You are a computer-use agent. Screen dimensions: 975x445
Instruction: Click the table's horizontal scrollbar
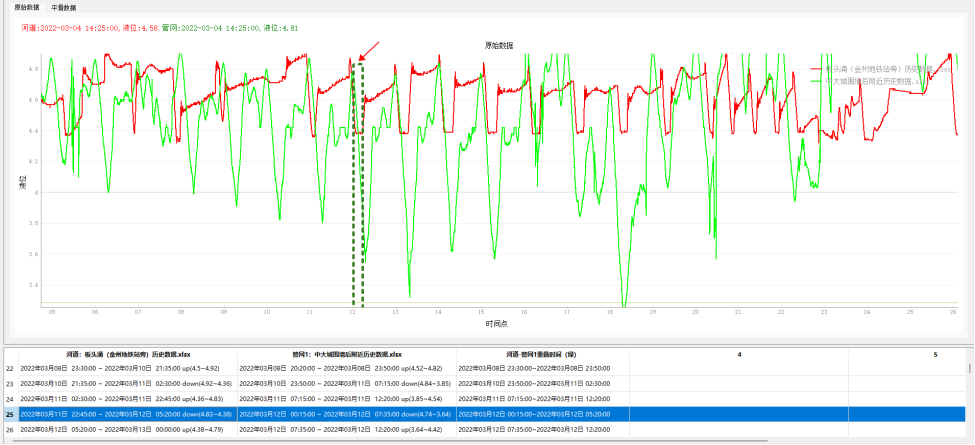pos(389,441)
